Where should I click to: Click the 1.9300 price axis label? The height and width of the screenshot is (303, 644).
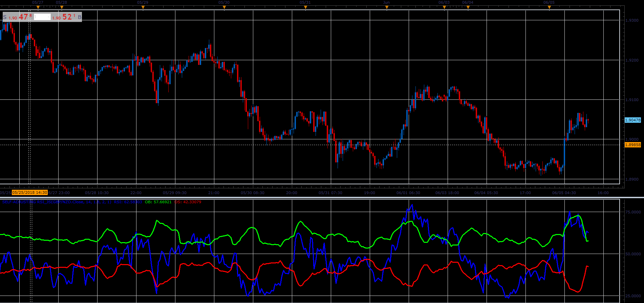[x=632, y=20]
